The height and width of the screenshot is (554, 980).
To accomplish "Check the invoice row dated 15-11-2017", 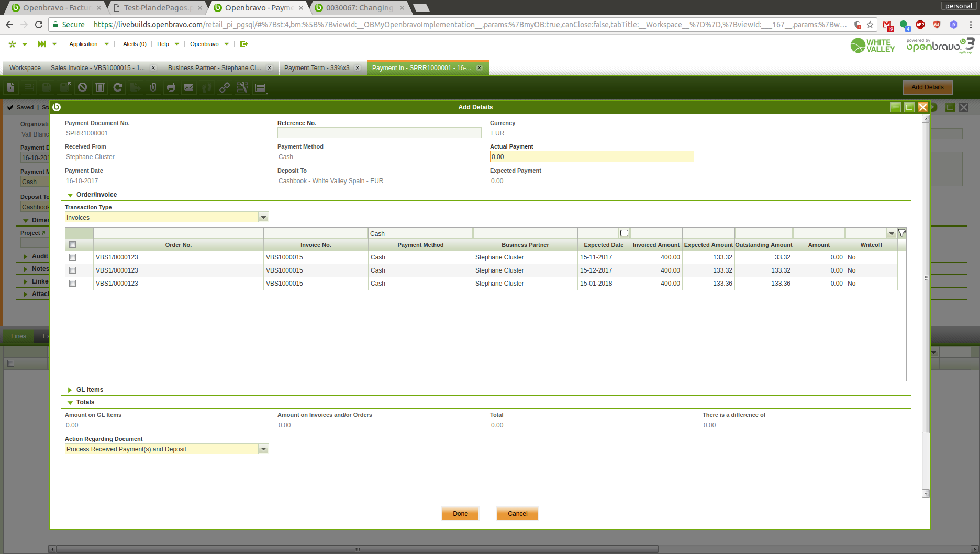I will coord(73,257).
